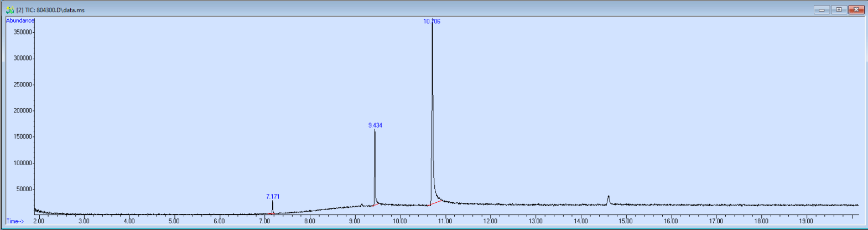Screen dimensions: 868x230
Task: Maximize the TIC chromatogram window
Action: [x=839, y=9]
